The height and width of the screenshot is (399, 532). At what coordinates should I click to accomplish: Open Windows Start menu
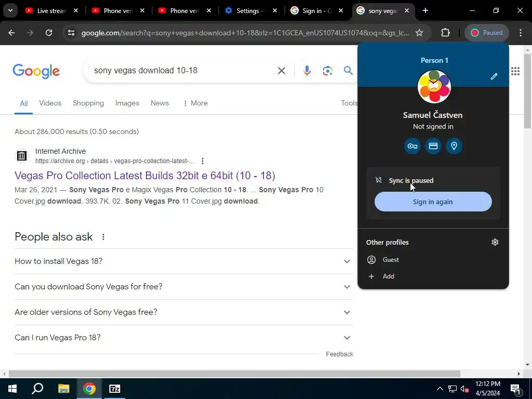12,389
